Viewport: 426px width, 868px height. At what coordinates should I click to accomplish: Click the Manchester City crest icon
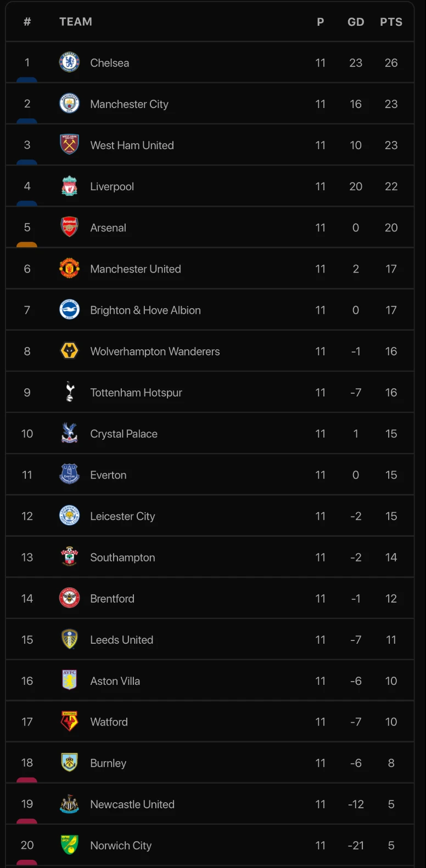click(x=69, y=104)
